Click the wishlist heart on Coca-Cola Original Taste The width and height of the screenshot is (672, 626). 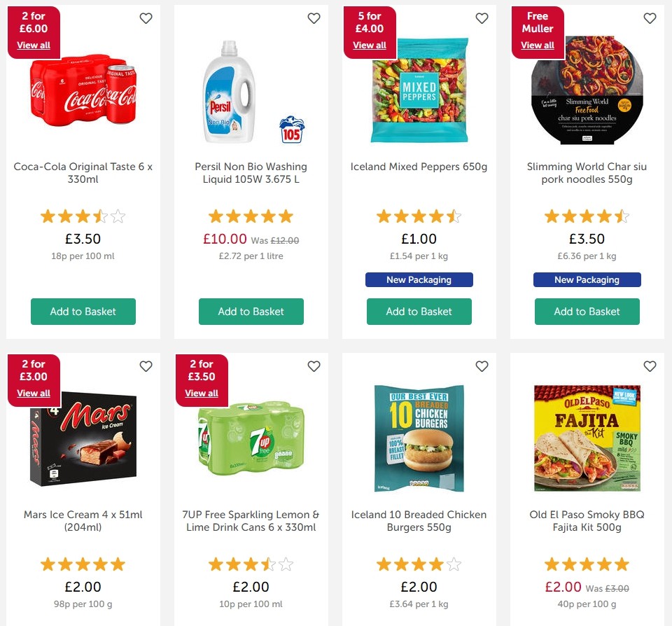coord(146,18)
